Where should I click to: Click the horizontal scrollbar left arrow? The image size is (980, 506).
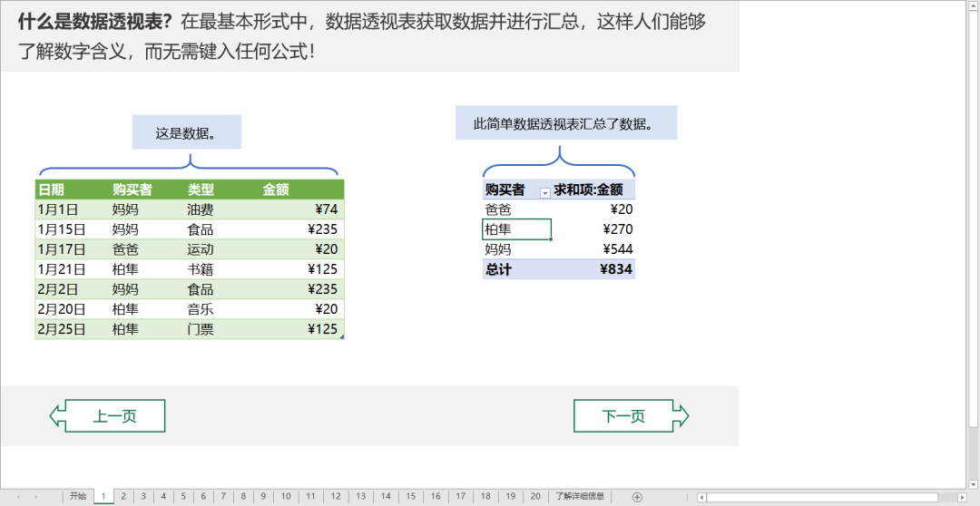[702, 497]
